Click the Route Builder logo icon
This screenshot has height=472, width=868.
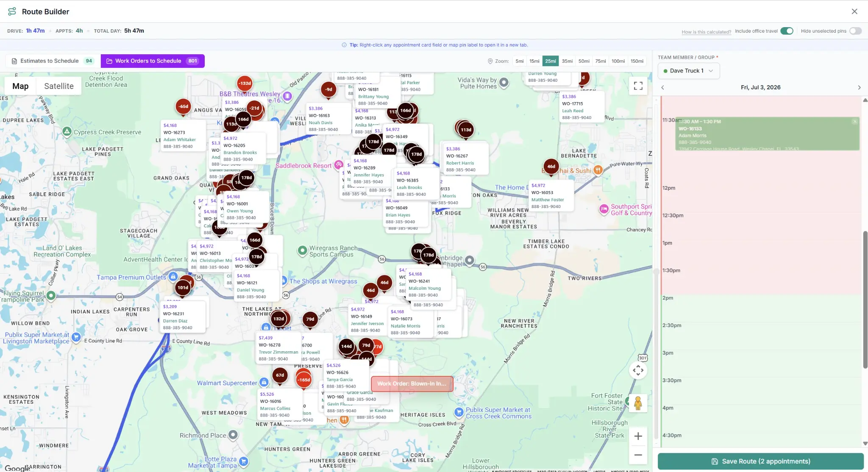(x=12, y=11)
